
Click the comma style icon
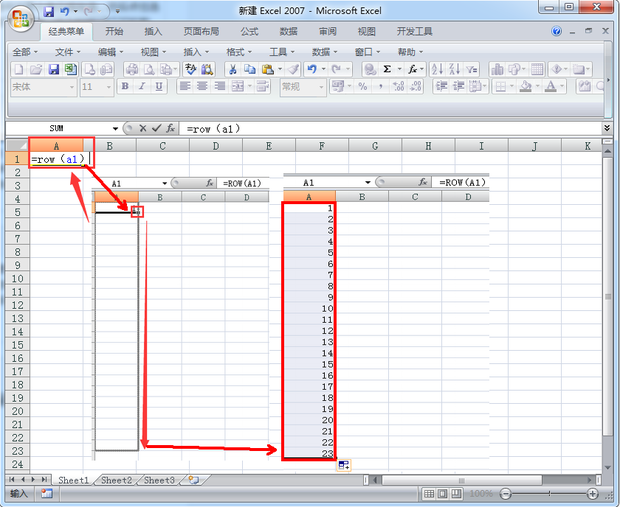coord(380,86)
